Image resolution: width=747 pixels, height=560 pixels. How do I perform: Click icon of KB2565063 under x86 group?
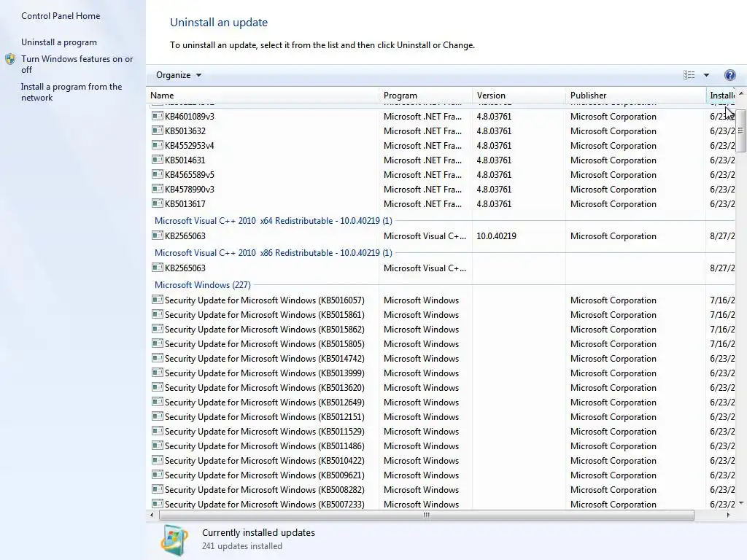click(x=158, y=267)
